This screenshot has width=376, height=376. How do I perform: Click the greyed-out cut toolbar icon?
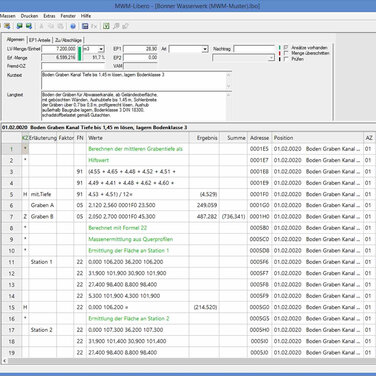(x=42, y=26)
